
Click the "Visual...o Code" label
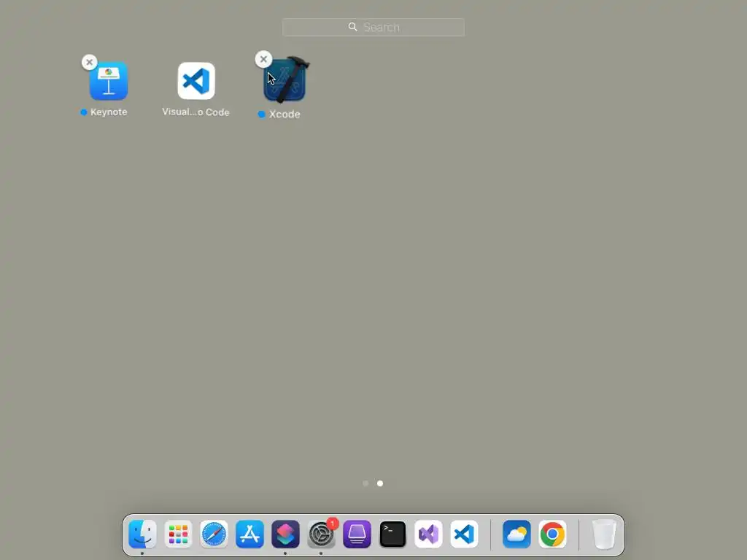pos(196,112)
